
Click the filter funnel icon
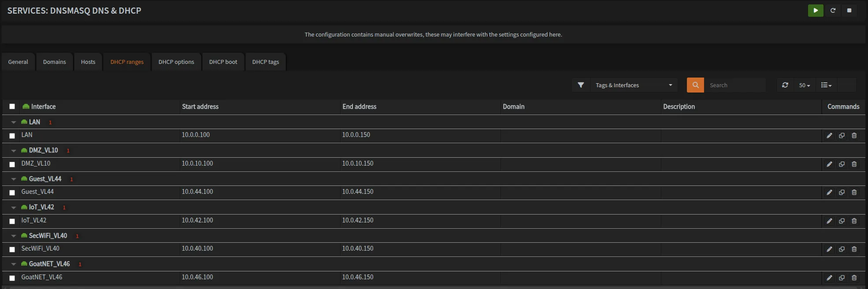(581, 85)
